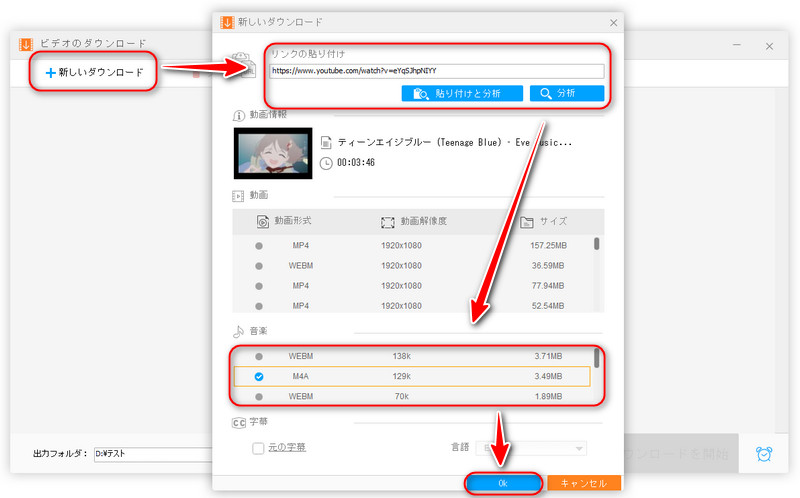Image resolution: width=800 pixels, height=498 pixels.
Task: Enable the 元の字幕 checkbox
Action: click(259, 449)
